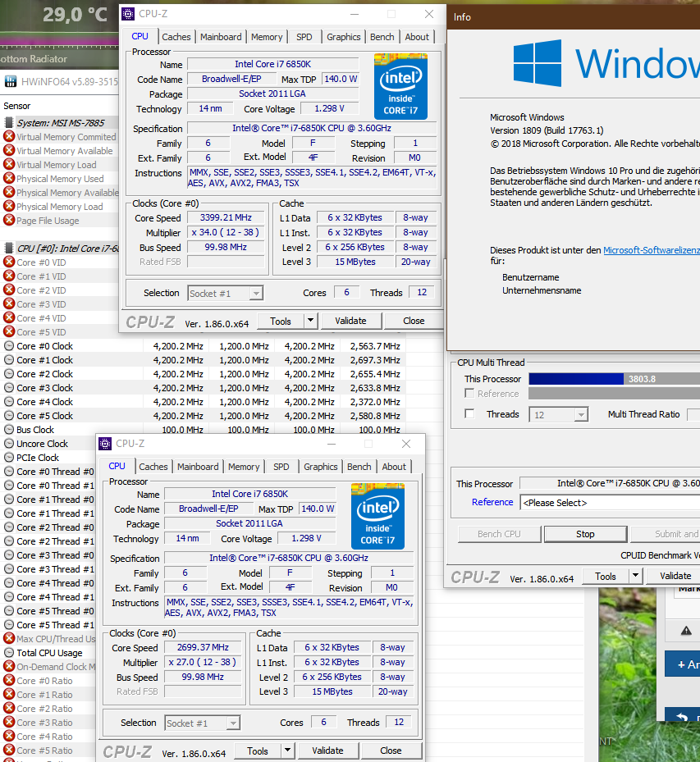Click icon beside Total CPU Usage
Viewport: 700px width, 762px height.
[x=9, y=653]
